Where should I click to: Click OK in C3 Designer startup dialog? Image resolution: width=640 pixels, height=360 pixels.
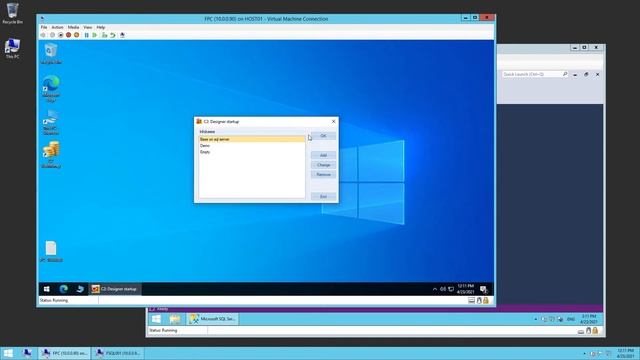(x=323, y=136)
